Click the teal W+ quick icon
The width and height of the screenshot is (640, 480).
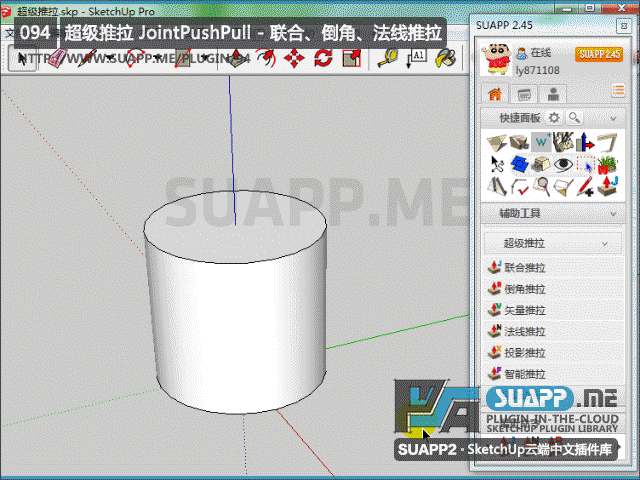pyautogui.click(x=541, y=142)
